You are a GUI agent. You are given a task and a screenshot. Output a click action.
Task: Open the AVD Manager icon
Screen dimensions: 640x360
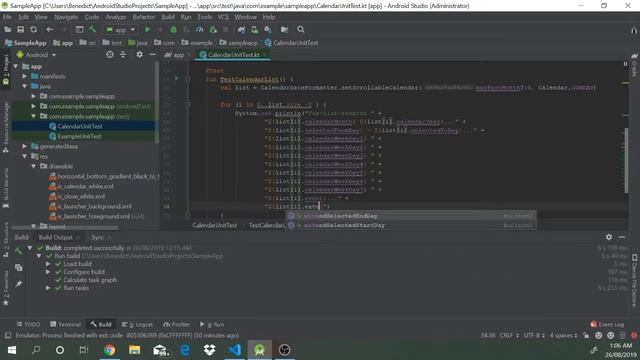click(254, 29)
